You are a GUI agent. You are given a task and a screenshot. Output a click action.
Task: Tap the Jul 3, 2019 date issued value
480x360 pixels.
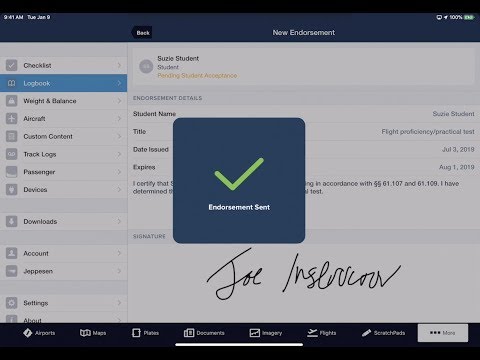coord(458,149)
